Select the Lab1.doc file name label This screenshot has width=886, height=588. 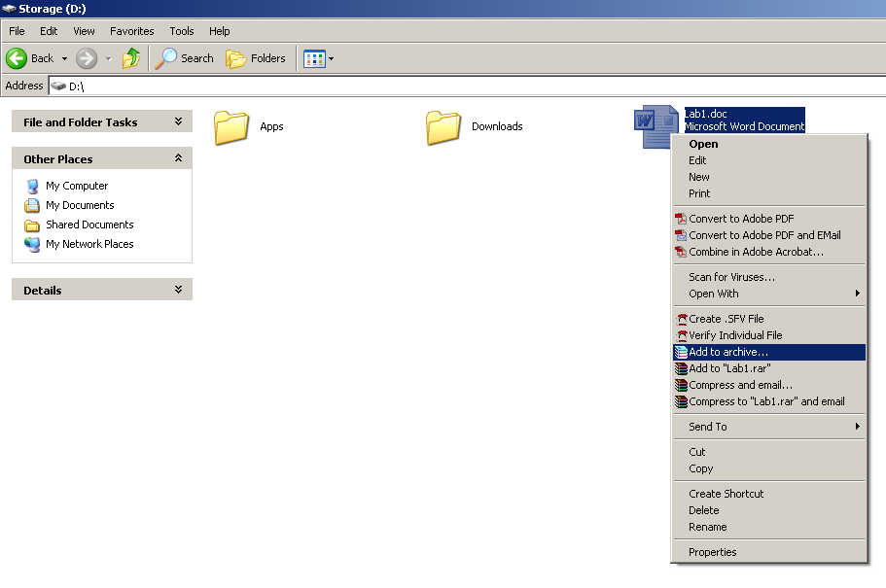tap(706, 114)
